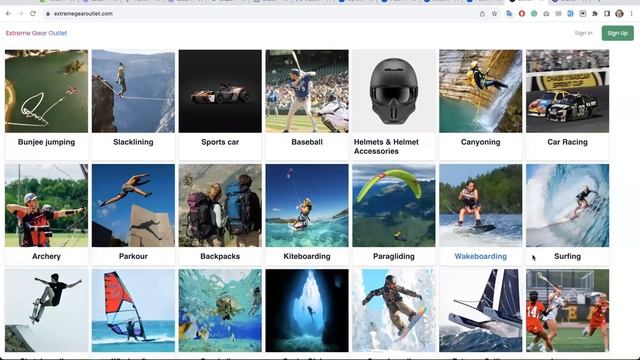Click the Backpacks category title
640x360 pixels.
pyautogui.click(x=220, y=256)
